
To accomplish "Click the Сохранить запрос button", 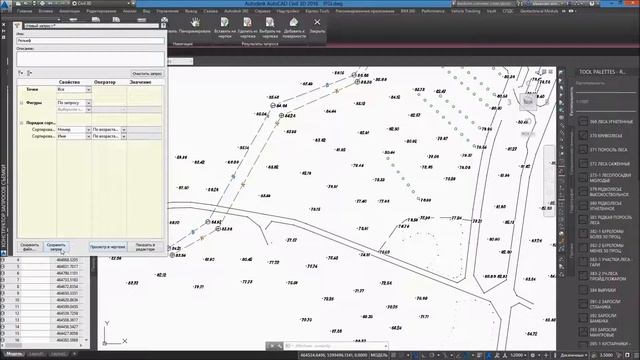I will coord(56,247).
